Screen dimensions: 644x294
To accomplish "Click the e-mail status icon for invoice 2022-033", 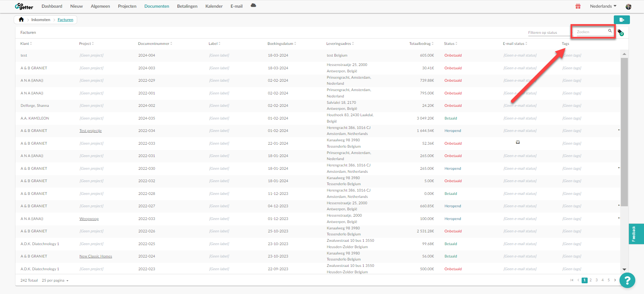I will (x=518, y=142).
